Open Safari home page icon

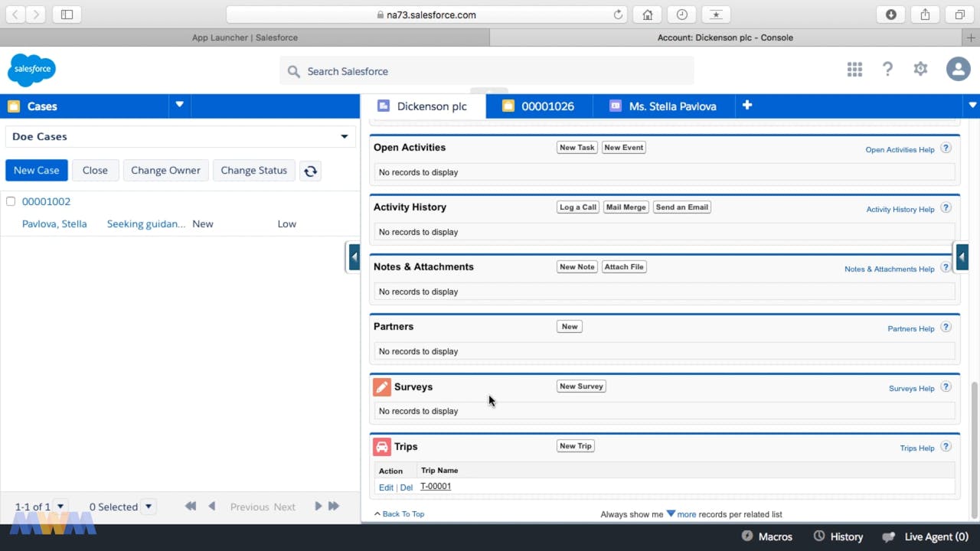coord(648,15)
